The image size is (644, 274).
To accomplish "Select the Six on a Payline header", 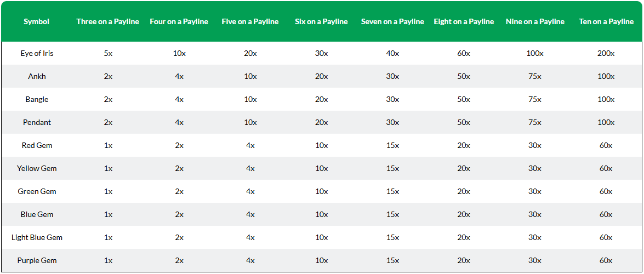I will point(321,22).
